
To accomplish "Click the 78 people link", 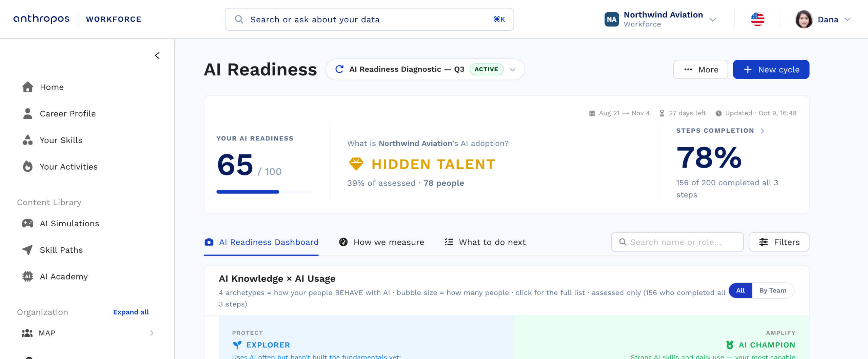I will point(443,183).
